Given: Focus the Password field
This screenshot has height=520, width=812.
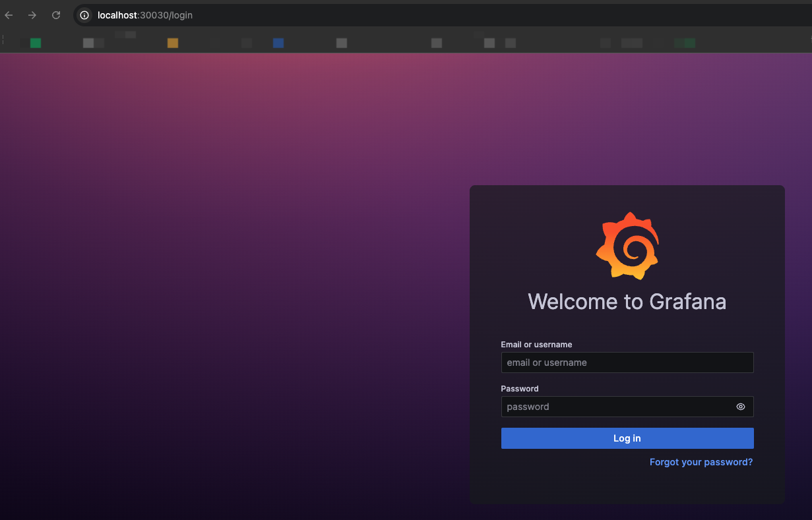Looking at the screenshot, I should [x=627, y=407].
